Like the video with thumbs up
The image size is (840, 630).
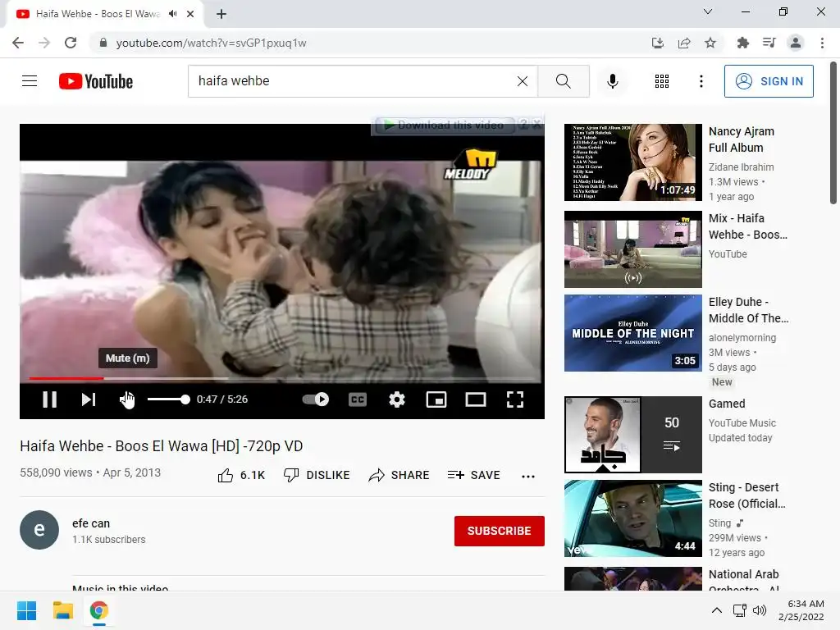coord(241,475)
